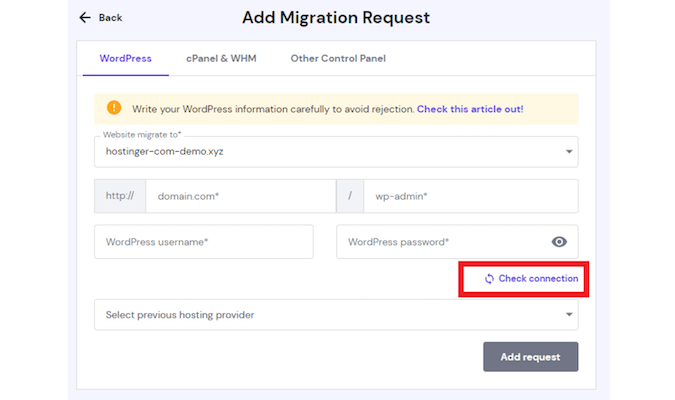675x400 pixels.
Task: Focus the domain.com input field
Action: click(241, 196)
